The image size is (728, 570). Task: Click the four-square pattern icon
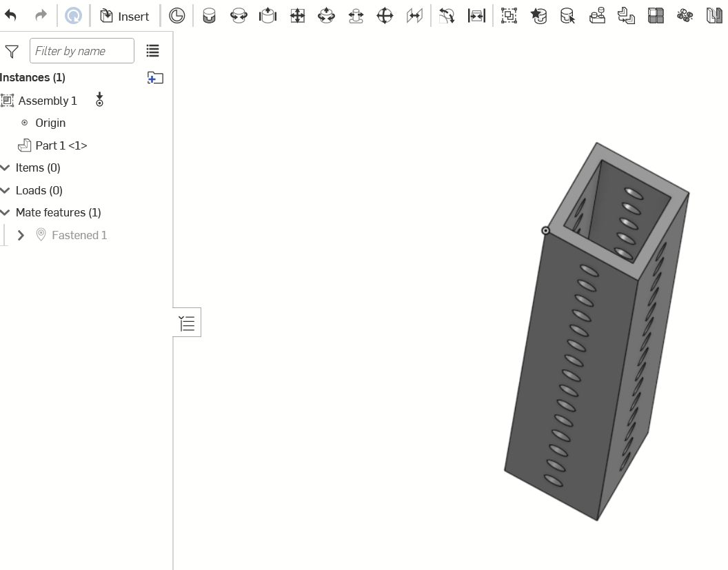point(656,16)
